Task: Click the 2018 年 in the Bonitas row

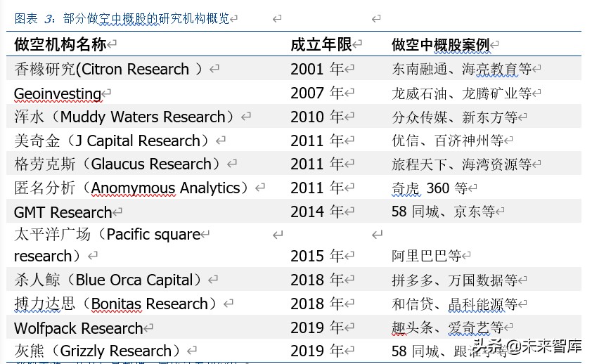Action: pyautogui.click(x=317, y=304)
